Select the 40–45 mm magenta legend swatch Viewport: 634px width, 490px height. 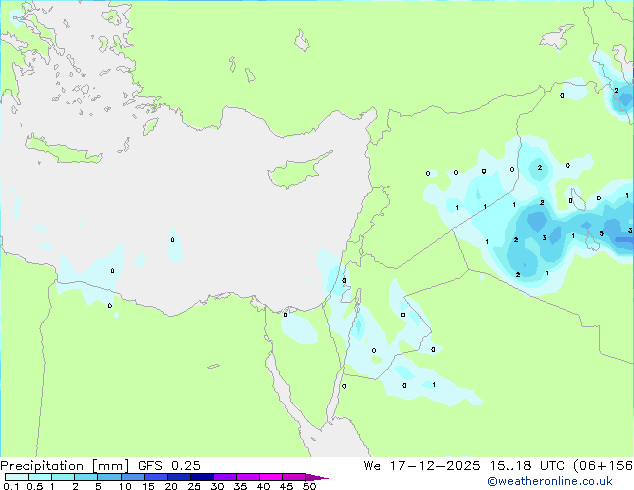(x=271, y=477)
